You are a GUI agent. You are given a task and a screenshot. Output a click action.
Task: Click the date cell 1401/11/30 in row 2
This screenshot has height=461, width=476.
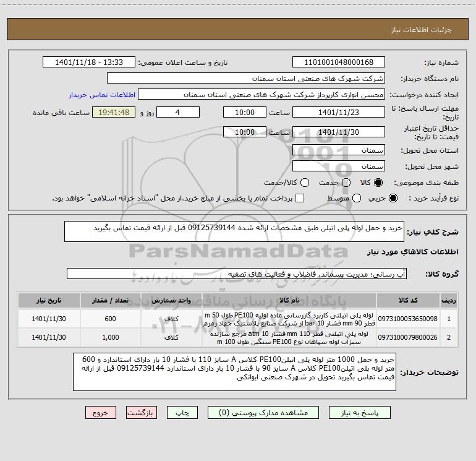point(49,337)
